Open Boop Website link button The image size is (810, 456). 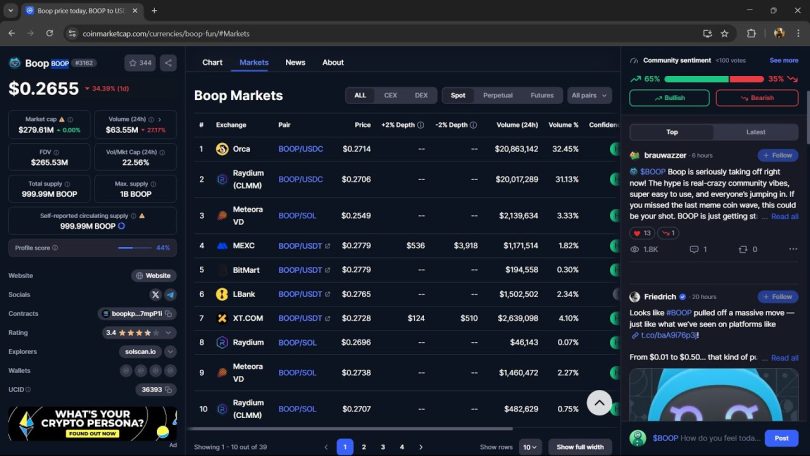tap(153, 276)
